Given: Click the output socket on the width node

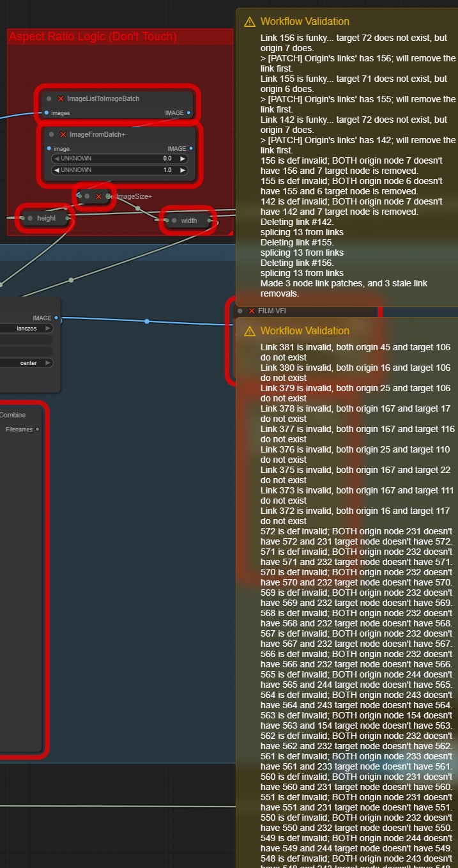Looking at the screenshot, I should pos(210,221).
